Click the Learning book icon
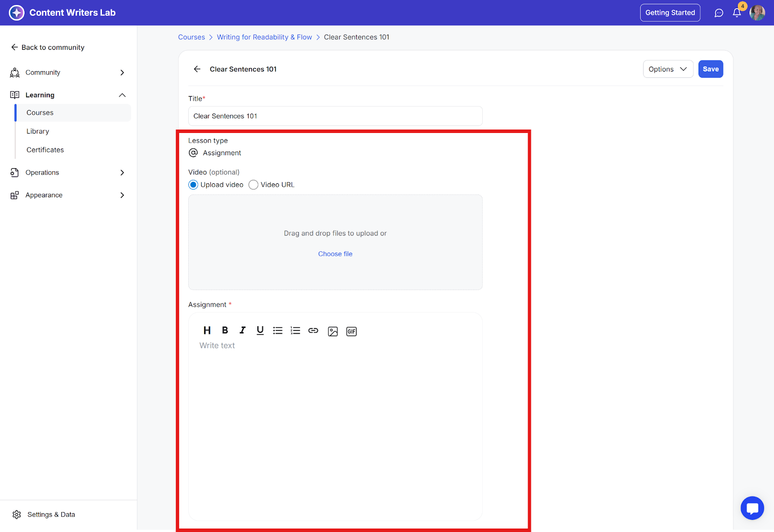 click(15, 95)
